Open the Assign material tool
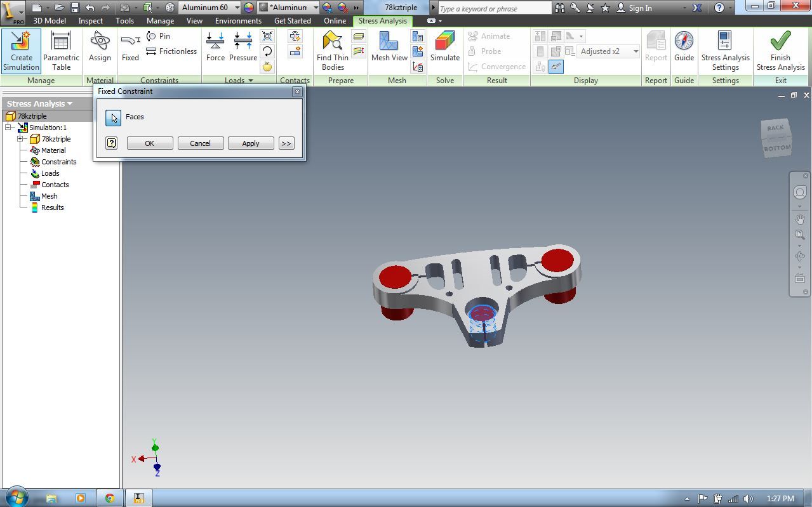Image resolution: width=812 pixels, height=507 pixels. pyautogui.click(x=99, y=51)
